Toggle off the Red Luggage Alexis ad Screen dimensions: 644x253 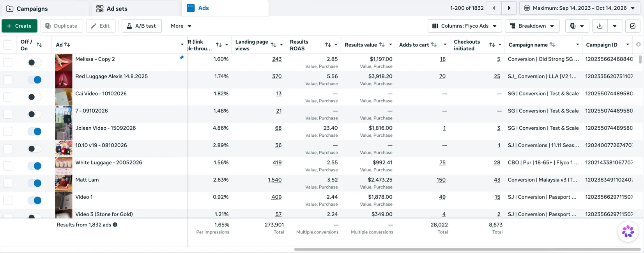pyautogui.click(x=34, y=80)
